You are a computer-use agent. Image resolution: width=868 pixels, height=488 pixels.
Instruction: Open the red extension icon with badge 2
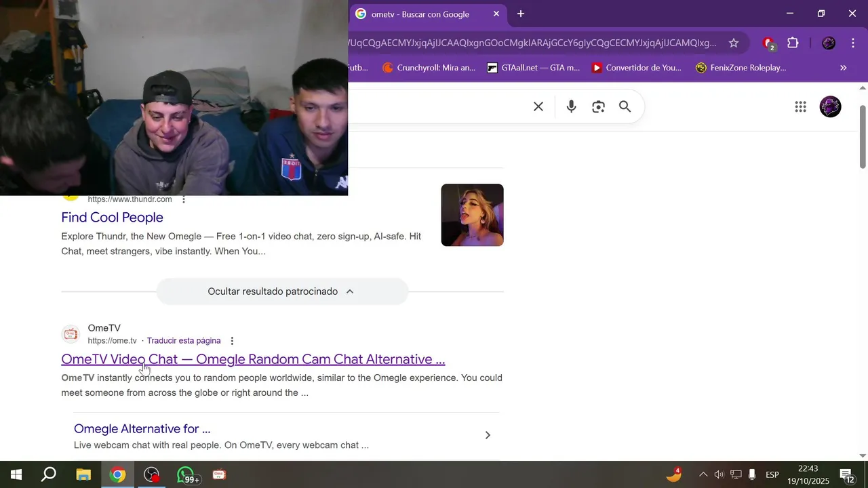[x=768, y=43]
